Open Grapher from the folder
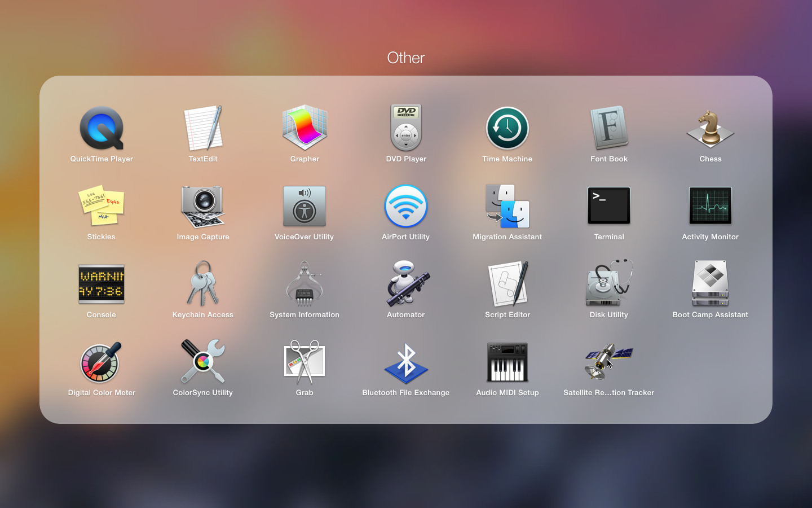Screen dimensions: 812x508 click(x=304, y=129)
